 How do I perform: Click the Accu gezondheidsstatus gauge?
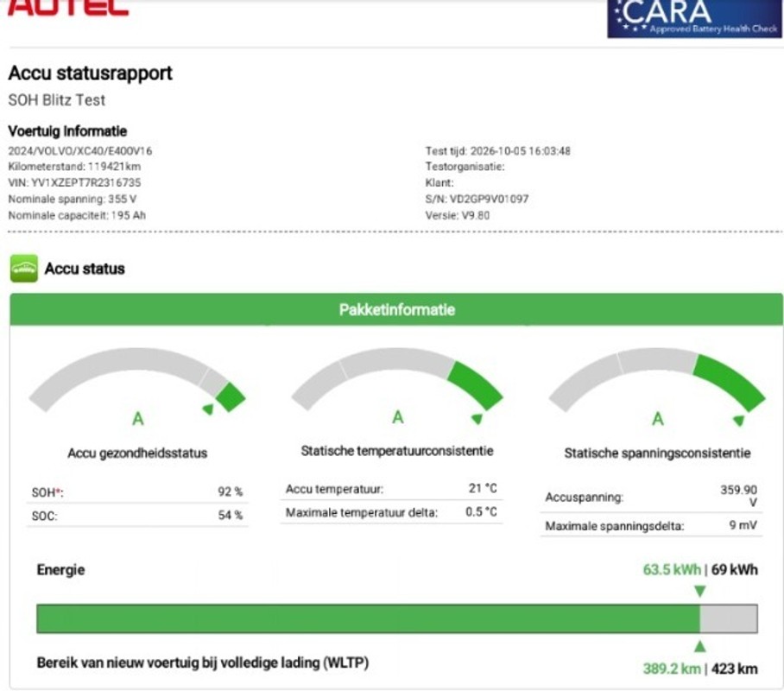coord(137,381)
